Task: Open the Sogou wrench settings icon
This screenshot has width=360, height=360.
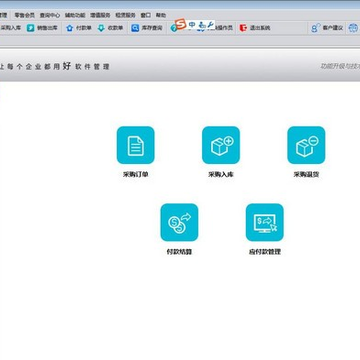Action: [x=210, y=25]
